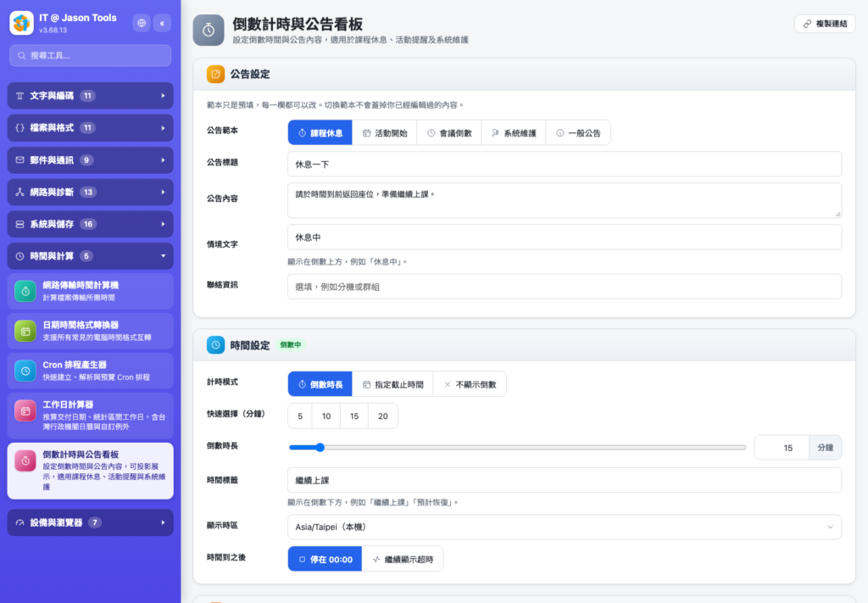This screenshot has height=603, width=868.
Task: Click the 倒數中 status badge
Action: (291, 345)
